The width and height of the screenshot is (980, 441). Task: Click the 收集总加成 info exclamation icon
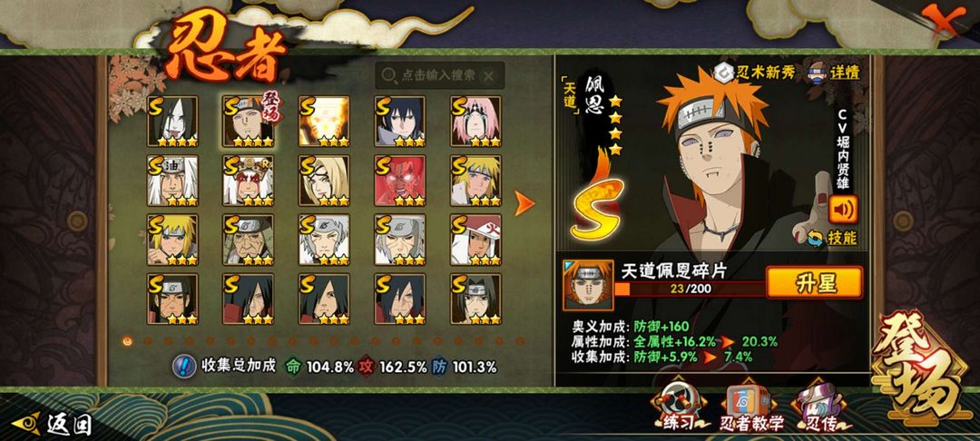pos(183,366)
